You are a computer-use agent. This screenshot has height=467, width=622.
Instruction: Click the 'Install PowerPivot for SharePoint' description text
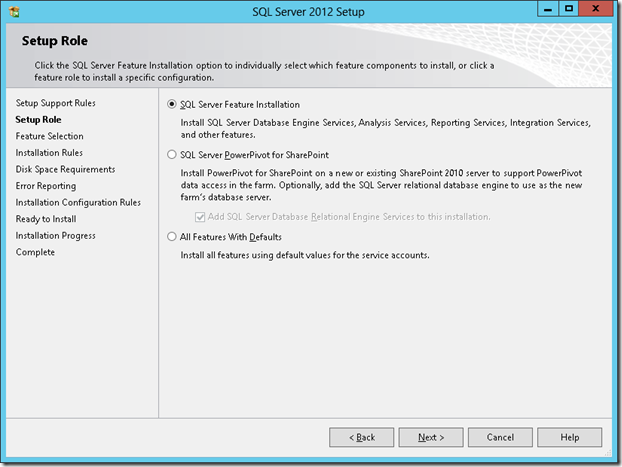pyautogui.click(x=381, y=185)
